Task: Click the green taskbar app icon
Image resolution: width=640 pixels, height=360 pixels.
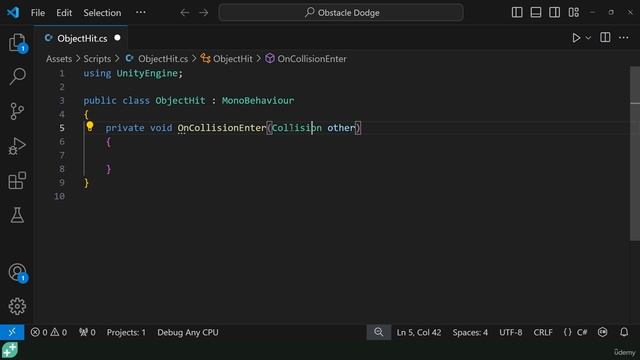Action: (9, 350)
